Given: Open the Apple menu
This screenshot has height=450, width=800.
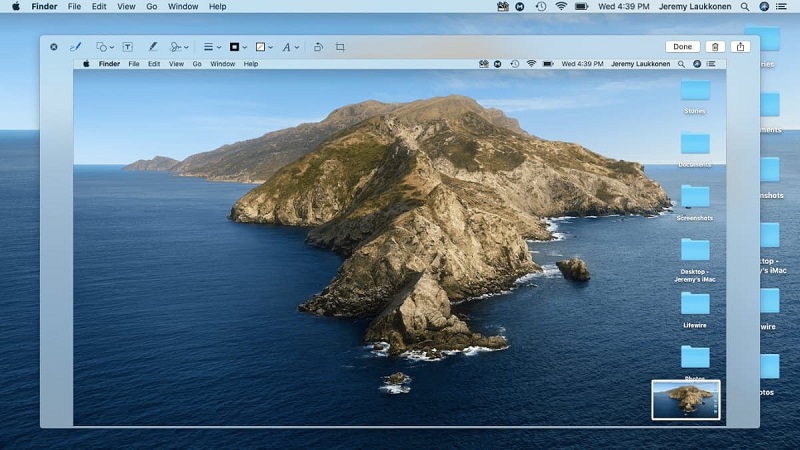Looking at the screenshot, I should pos(16,6).
